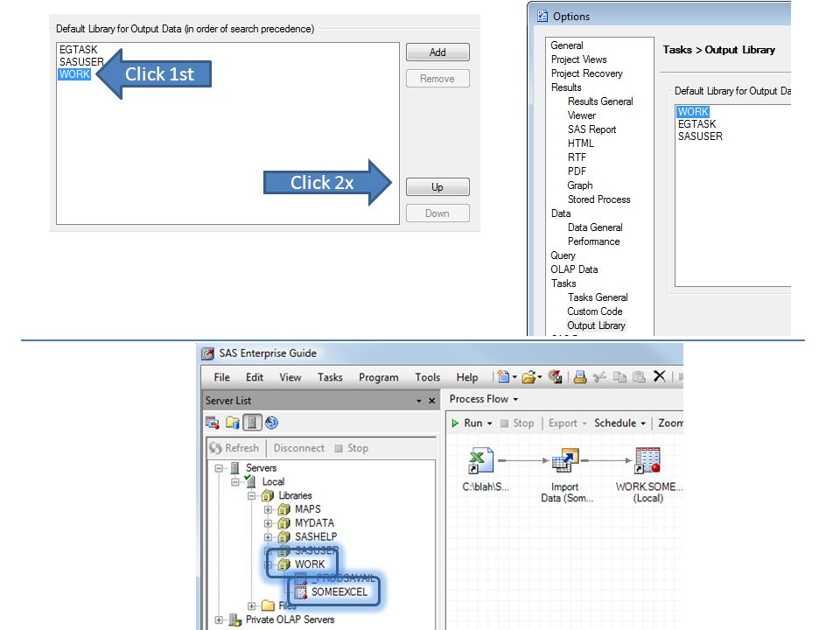840x630 pixels.
Task: Click the Cut scissors toolbar icon
Action: 599,377
